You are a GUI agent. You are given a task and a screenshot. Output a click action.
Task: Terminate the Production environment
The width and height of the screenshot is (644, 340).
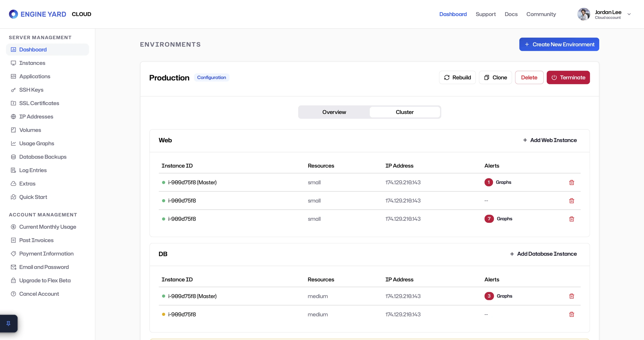[x=568, y=77]
